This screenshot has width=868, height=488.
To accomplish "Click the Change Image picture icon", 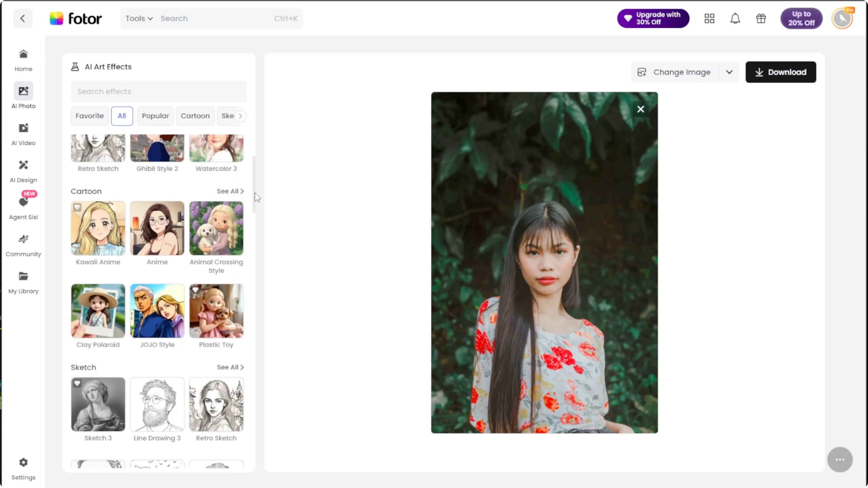I will [642, 72].
